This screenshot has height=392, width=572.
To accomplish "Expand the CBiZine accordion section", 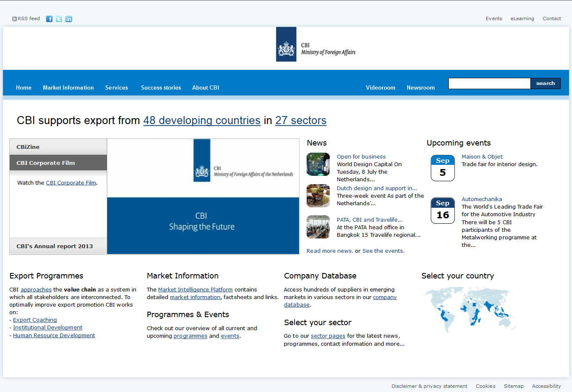I will [58, 147].
